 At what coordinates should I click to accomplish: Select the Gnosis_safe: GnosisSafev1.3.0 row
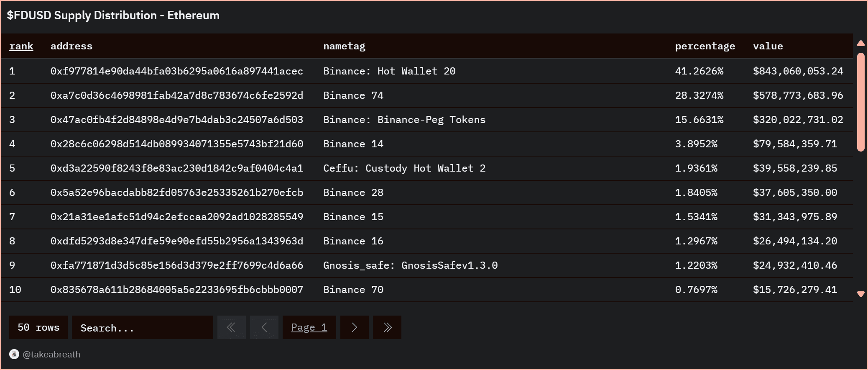pos(410,265)
